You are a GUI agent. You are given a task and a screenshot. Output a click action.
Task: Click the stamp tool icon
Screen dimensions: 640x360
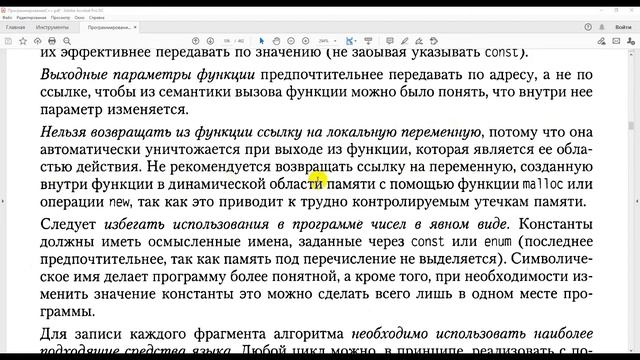(434, 41)
